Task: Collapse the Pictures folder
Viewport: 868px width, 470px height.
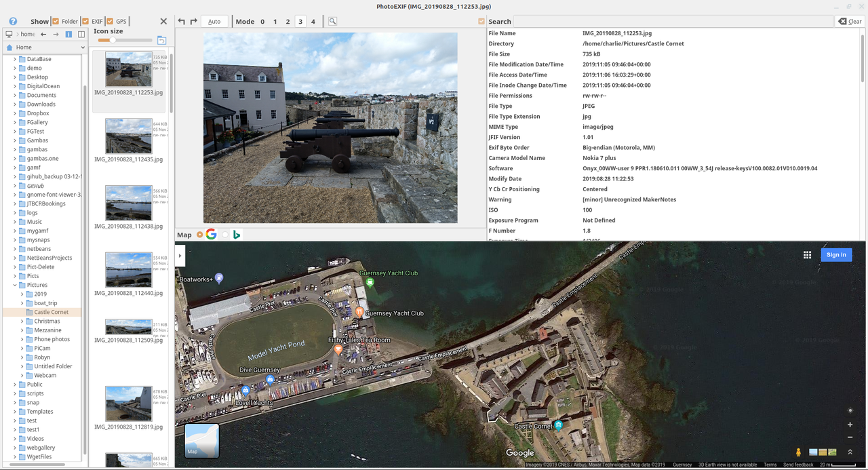Action: (14, 285)
